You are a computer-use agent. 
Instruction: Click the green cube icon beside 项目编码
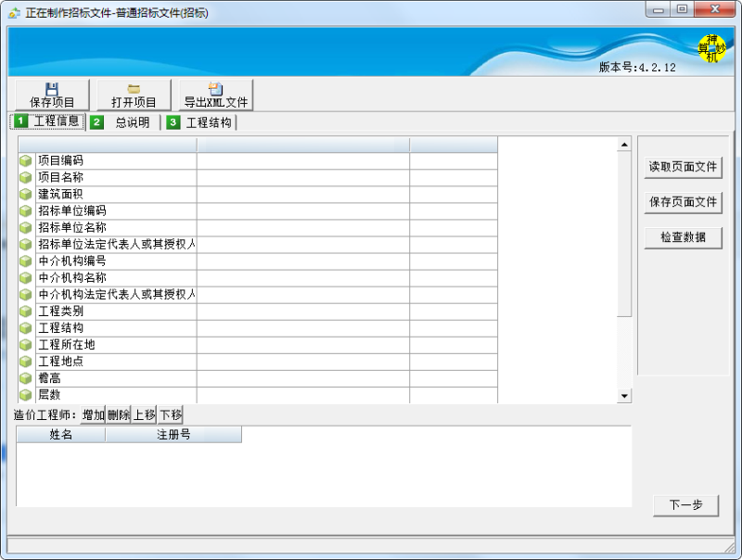pos(26,161)
